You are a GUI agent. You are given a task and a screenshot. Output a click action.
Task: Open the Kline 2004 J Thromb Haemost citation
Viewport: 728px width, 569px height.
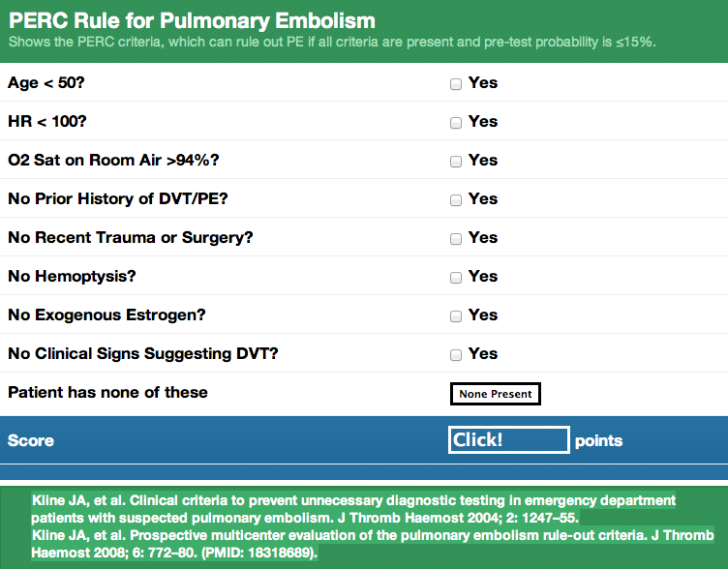click(353, 509)
